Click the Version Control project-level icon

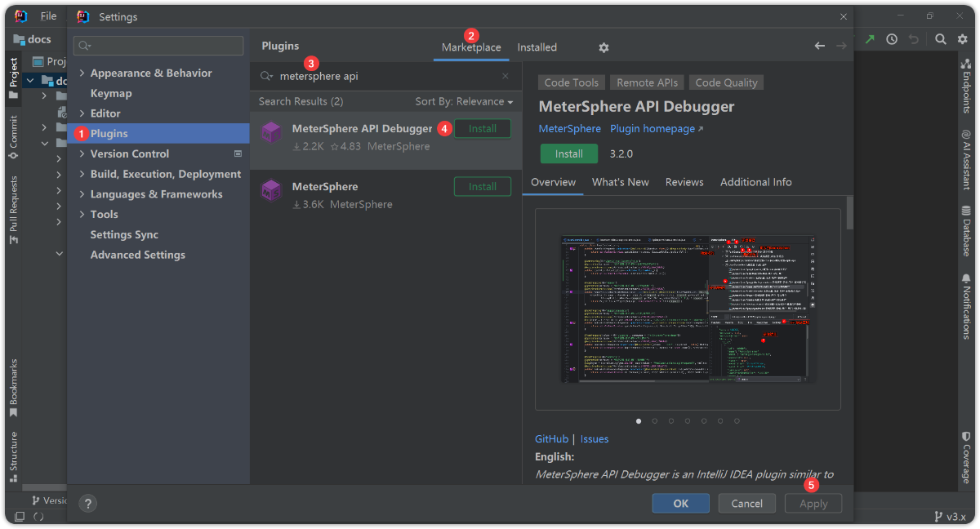[x=238, y=153]
